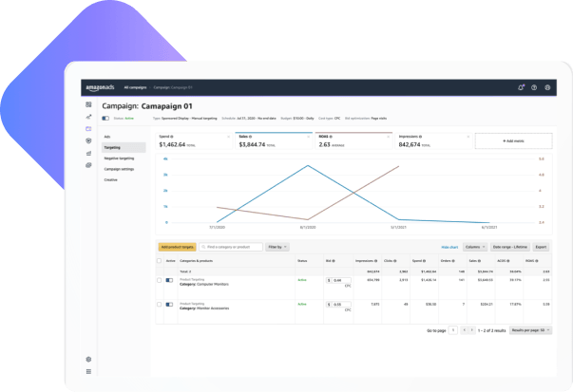The width and height of the screenshot is (573, 392).
Task: Click the notifications bell icon
Action: [521, 87]
